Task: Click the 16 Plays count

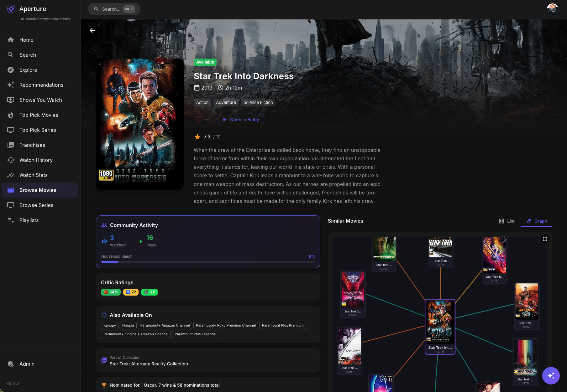Action: coord(148,241)
